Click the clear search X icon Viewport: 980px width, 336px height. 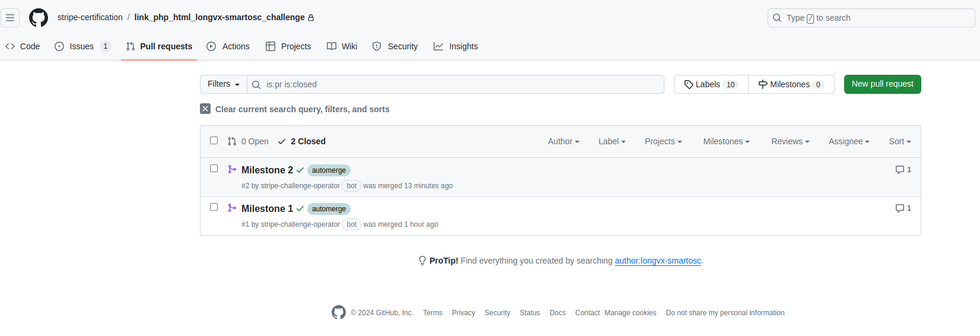205,109
